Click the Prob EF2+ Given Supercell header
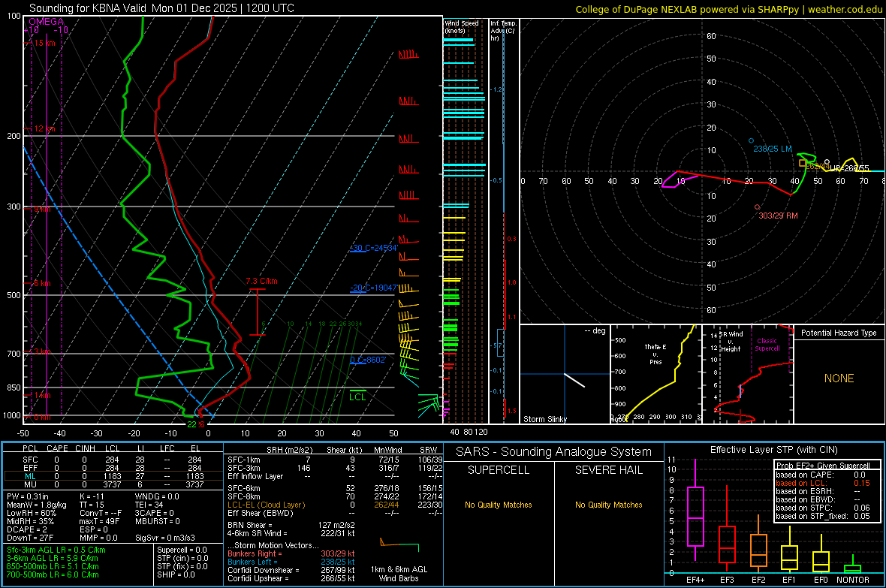 point(823,466)
